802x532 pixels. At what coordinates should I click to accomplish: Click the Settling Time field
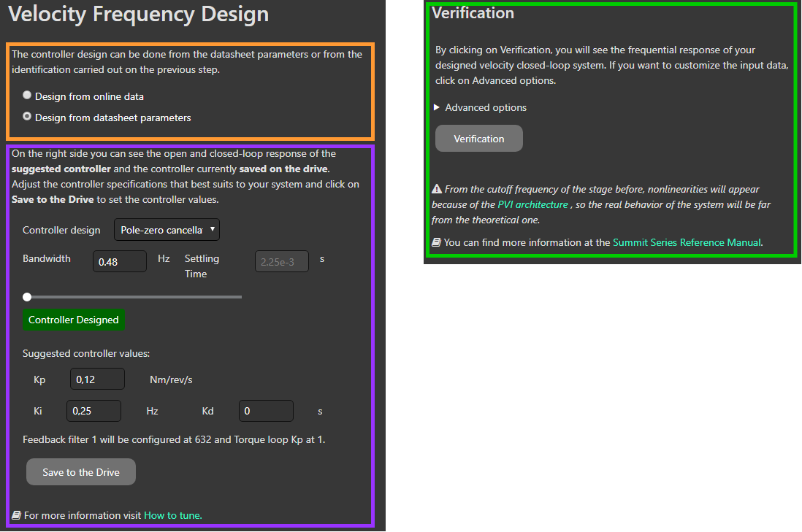(281, 261)
